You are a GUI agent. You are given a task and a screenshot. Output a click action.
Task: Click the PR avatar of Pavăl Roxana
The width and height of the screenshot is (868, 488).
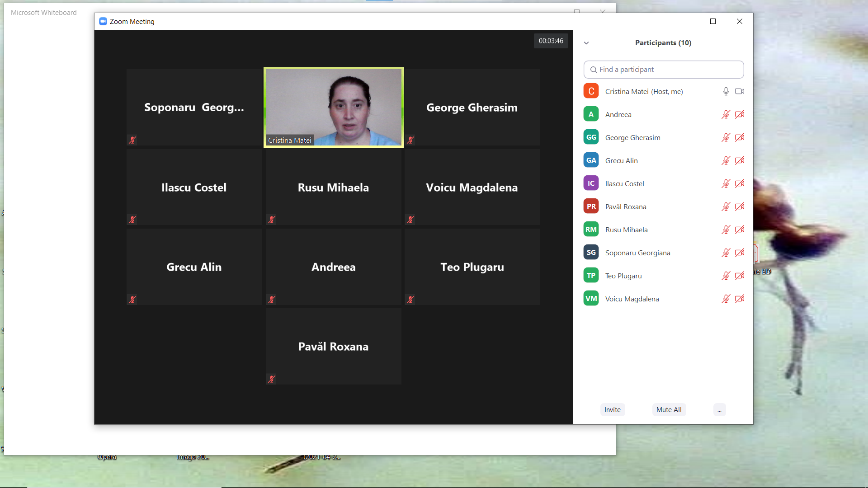point(591,206)
